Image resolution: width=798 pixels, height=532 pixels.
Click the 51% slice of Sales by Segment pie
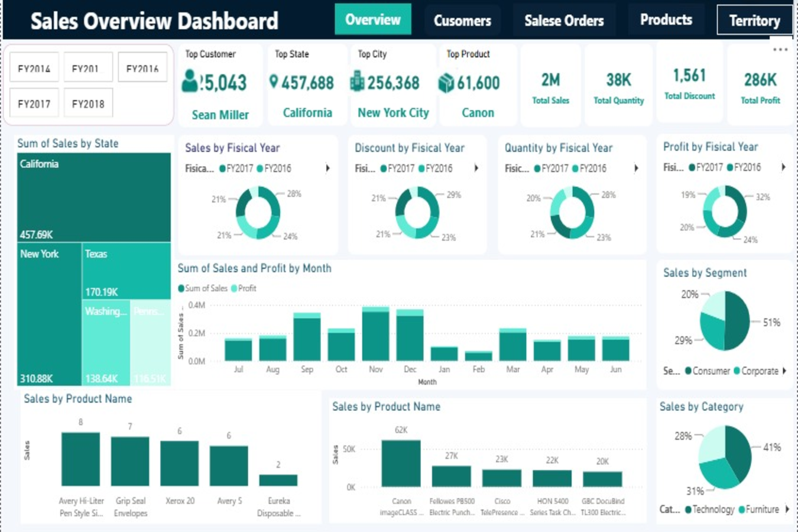(738, 320)
